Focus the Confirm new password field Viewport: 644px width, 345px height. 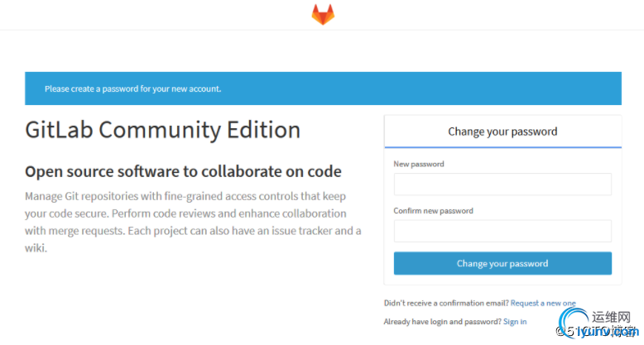[502, 231]
